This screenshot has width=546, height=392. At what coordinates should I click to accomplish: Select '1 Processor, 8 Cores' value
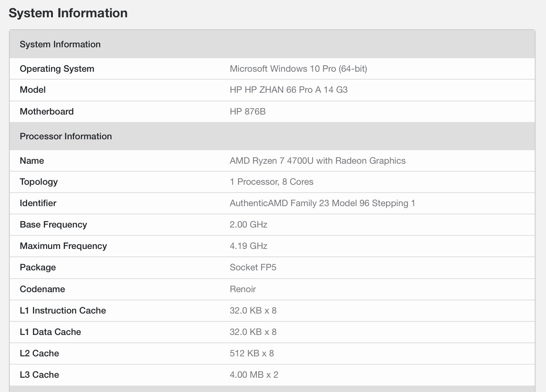point(271,182)
